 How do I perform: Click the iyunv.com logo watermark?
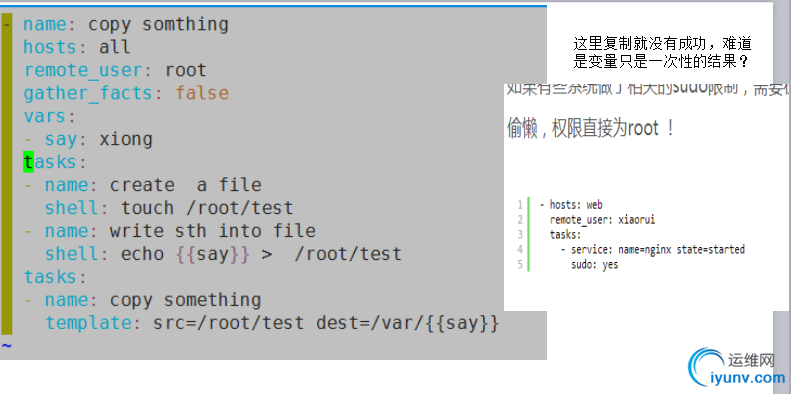click(737, 368)
